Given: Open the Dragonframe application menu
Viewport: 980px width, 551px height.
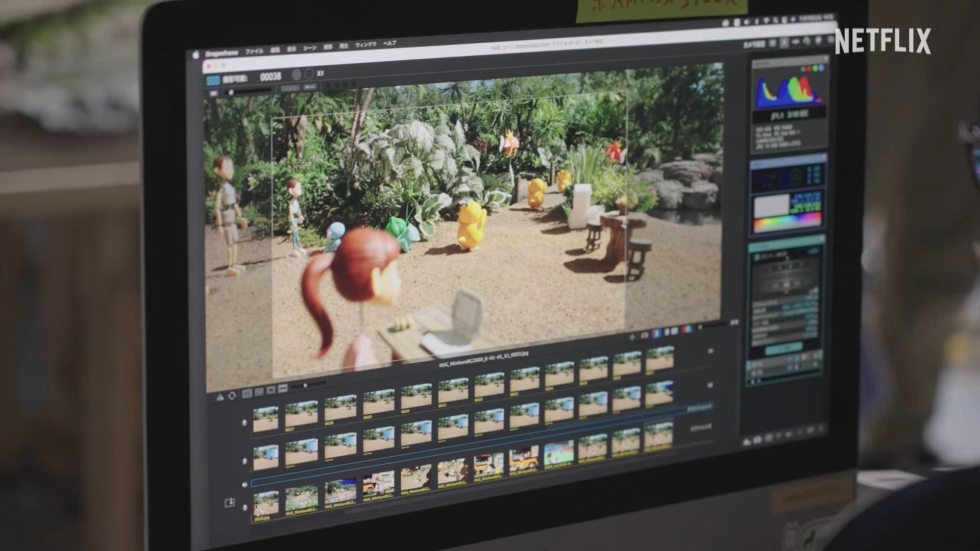Looking at the screenshot, I should coord(222,53).
